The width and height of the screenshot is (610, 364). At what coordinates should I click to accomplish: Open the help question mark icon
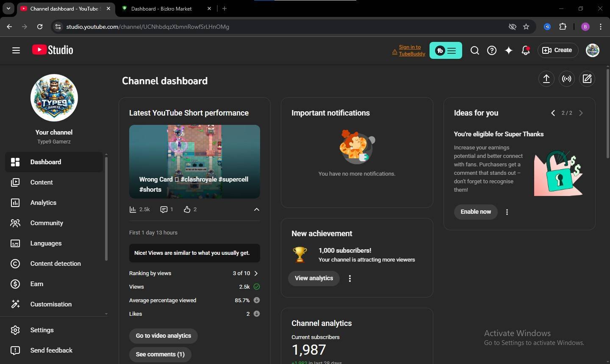tap(491, 50)
